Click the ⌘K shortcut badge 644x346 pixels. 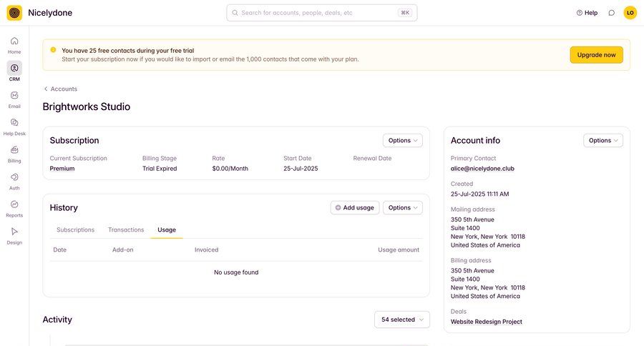click(x=405, y=13)
